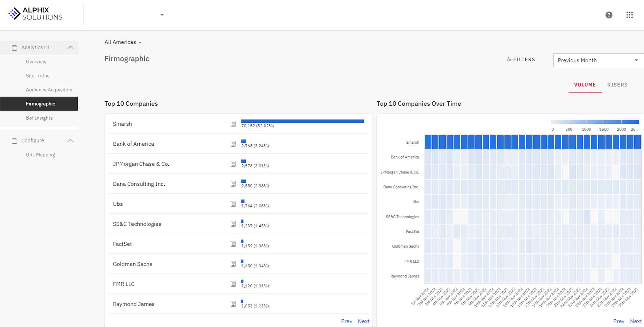Image resolution: width=644 pixels, height=327 pixels.
Task: Go to Overview in the sidebar
Action: pyautogui.click(x=36, y=62)
